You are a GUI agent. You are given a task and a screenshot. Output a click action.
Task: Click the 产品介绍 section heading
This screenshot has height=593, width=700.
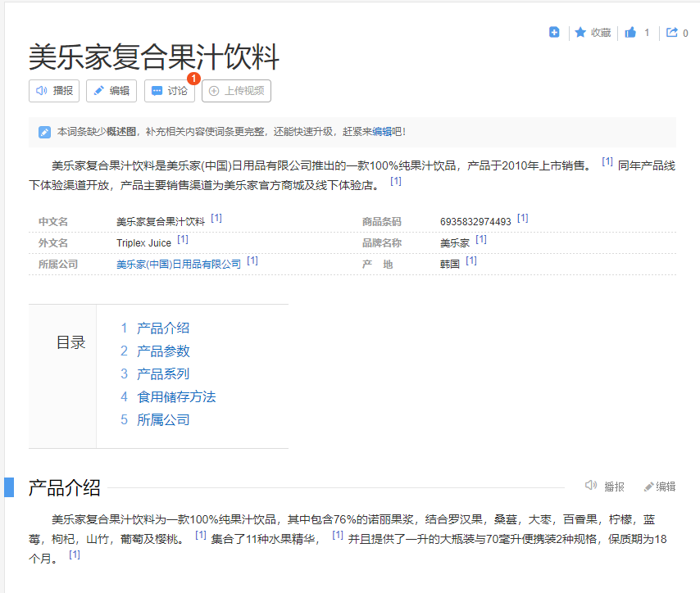64,487
